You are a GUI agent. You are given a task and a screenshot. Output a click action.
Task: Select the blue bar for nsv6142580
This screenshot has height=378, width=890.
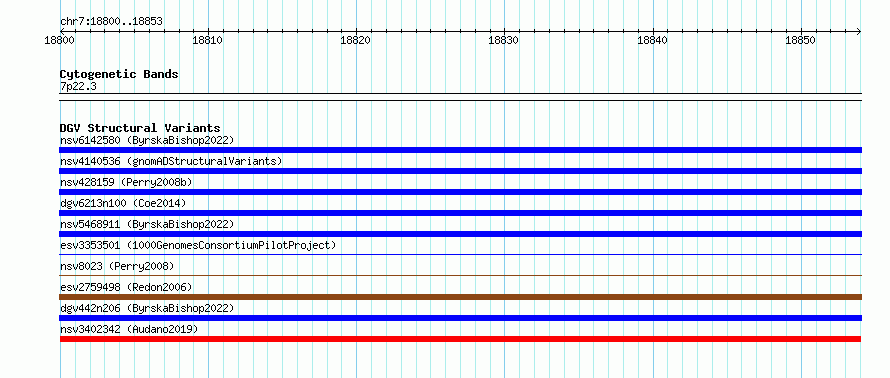pos(460,150)
